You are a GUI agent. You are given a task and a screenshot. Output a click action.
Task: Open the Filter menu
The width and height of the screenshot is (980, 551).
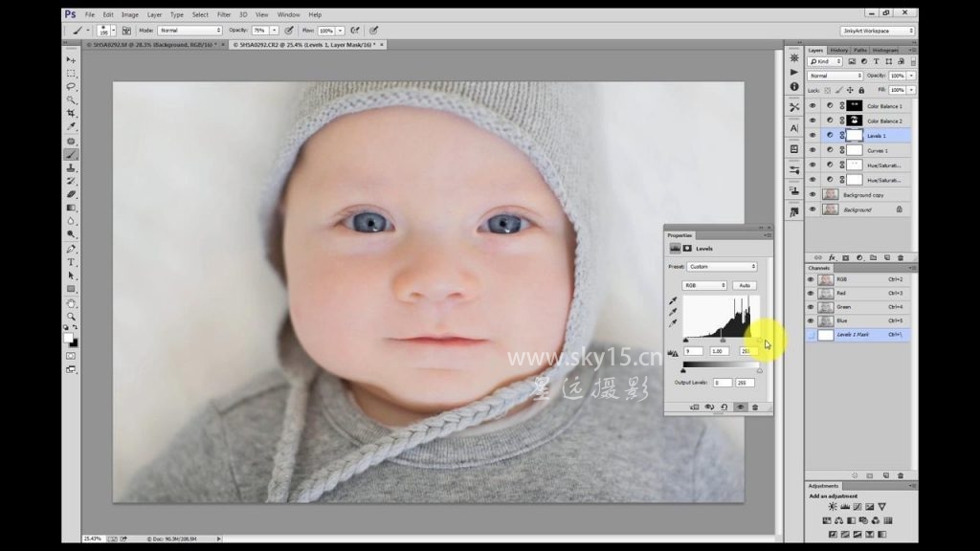point(224,14)
